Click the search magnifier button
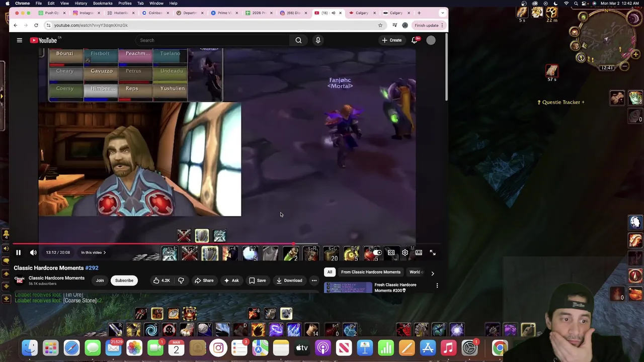Screen dimensions: 644x362 click(x=298, y=40)
